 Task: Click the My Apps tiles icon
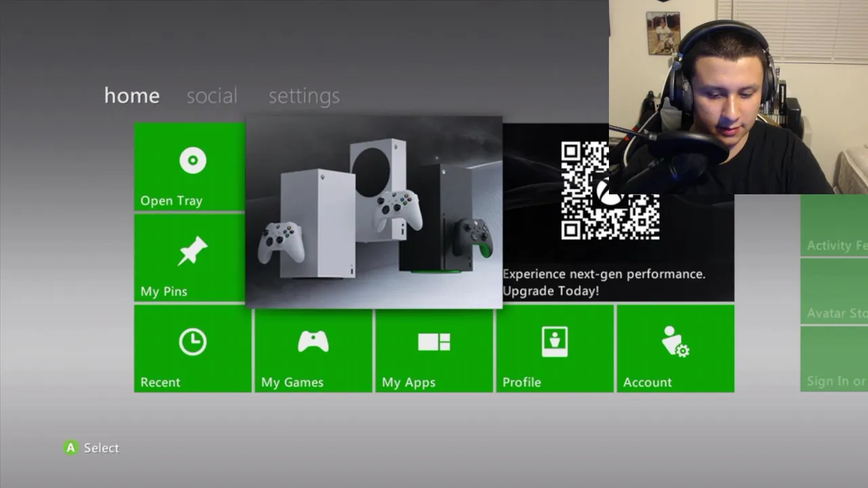tap(434, 342)
